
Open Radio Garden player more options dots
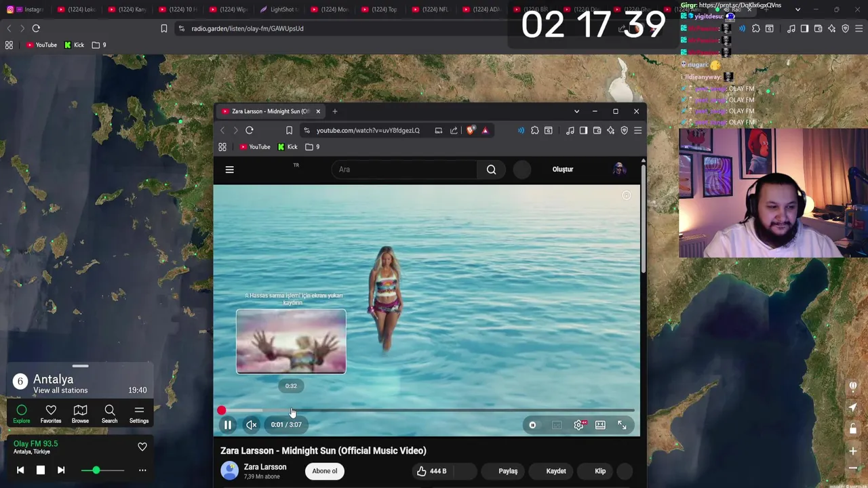[142, 470]
